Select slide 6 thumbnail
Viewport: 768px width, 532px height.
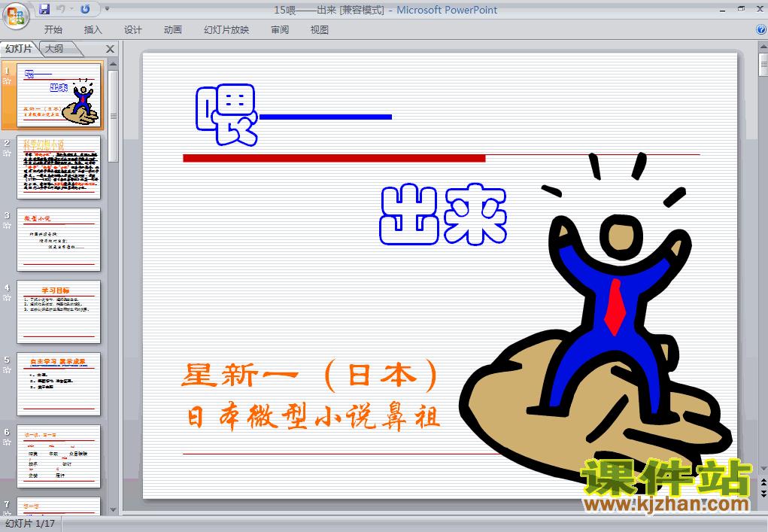tap(59, 456)
